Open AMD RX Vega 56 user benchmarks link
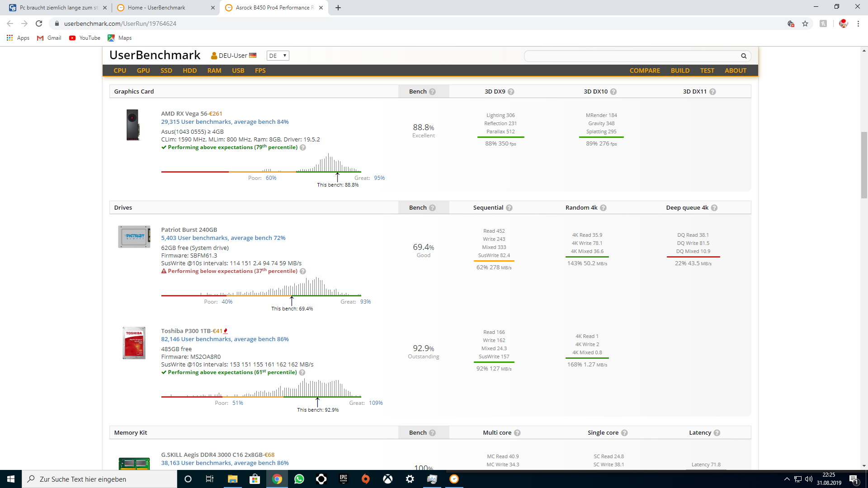This screenshot has height=488, width=868. [225, 122]
